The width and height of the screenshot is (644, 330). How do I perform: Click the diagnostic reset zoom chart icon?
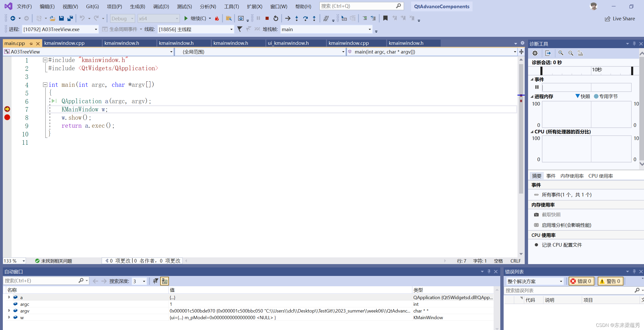coord(580,53)
